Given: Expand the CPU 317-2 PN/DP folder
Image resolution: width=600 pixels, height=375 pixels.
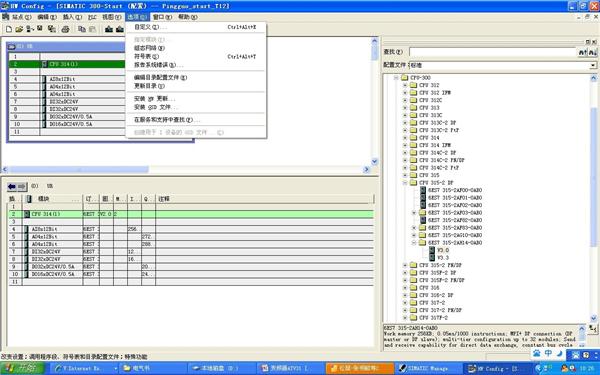Looking at the screenshot, I should tap(405, 310).
